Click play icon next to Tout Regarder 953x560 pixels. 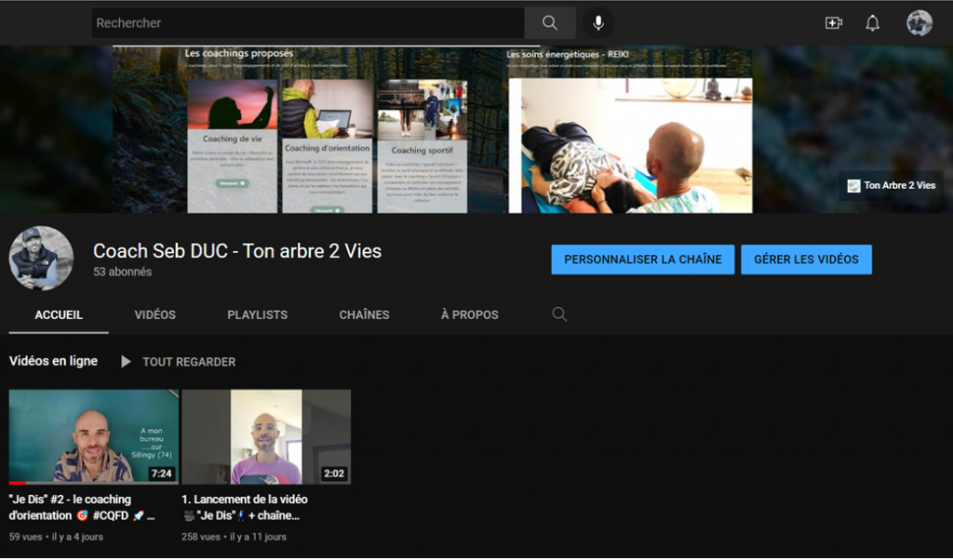coord(126,362)
